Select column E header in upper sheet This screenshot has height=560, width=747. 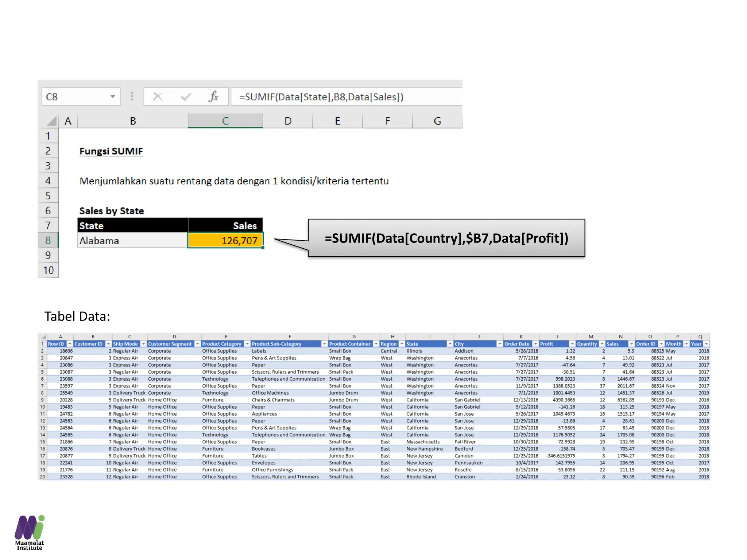pyautogui.click(x=338, y=121)
